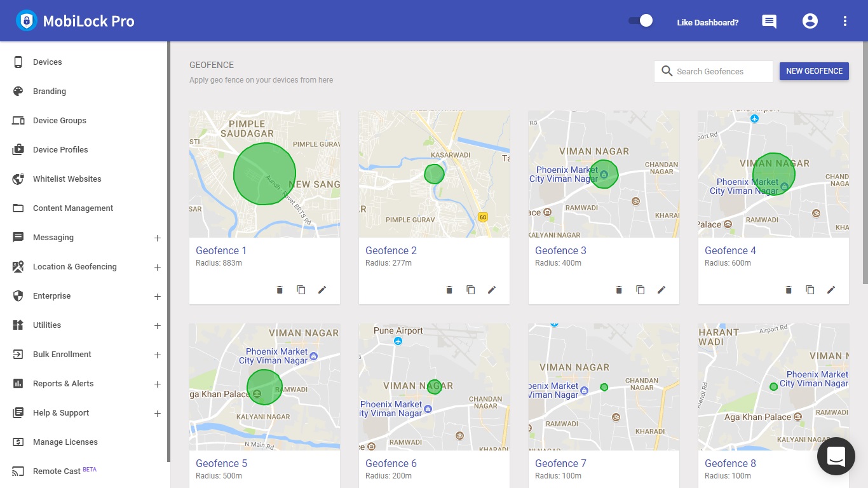868x488 pixels.
Task: Click the Whitelist Websites globe icon
Action: pyautogui.click(x=18, y=179)
